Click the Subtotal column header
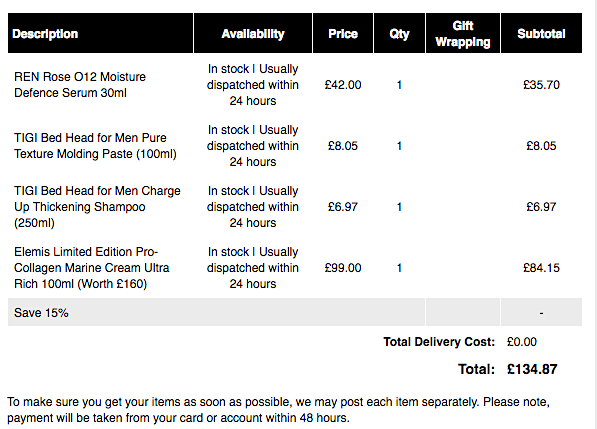597x429 pixels. tap(541, 33)
